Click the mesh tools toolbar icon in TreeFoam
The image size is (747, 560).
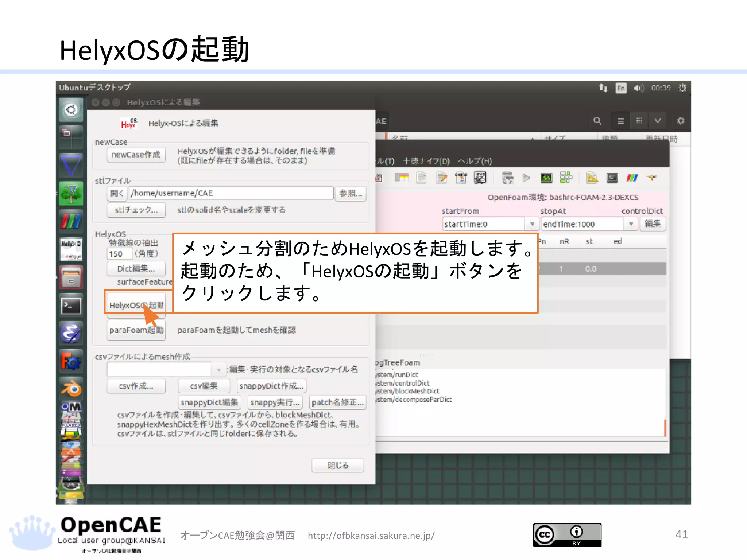pos(480,178)
